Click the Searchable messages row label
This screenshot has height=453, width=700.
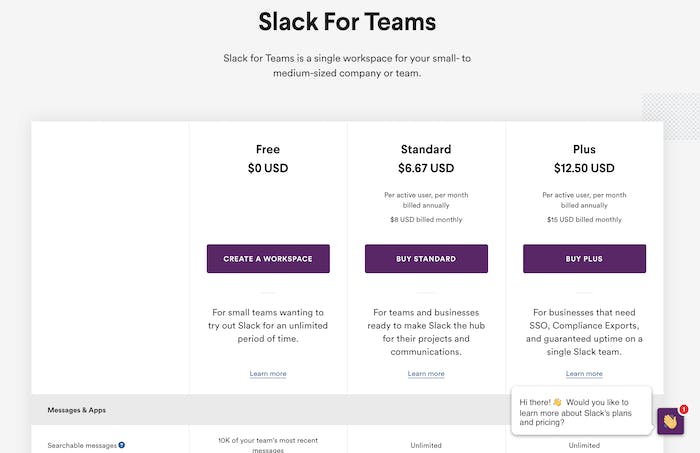(81, 445)
